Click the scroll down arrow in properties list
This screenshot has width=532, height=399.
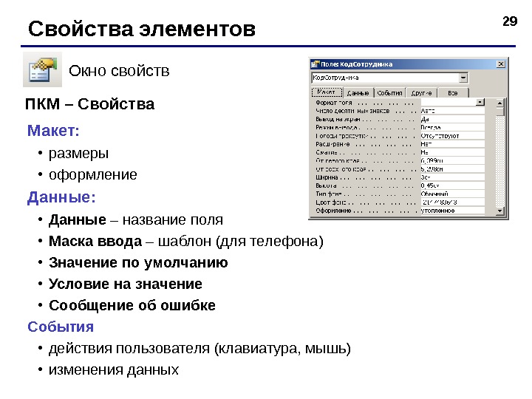tap(499, 211)
